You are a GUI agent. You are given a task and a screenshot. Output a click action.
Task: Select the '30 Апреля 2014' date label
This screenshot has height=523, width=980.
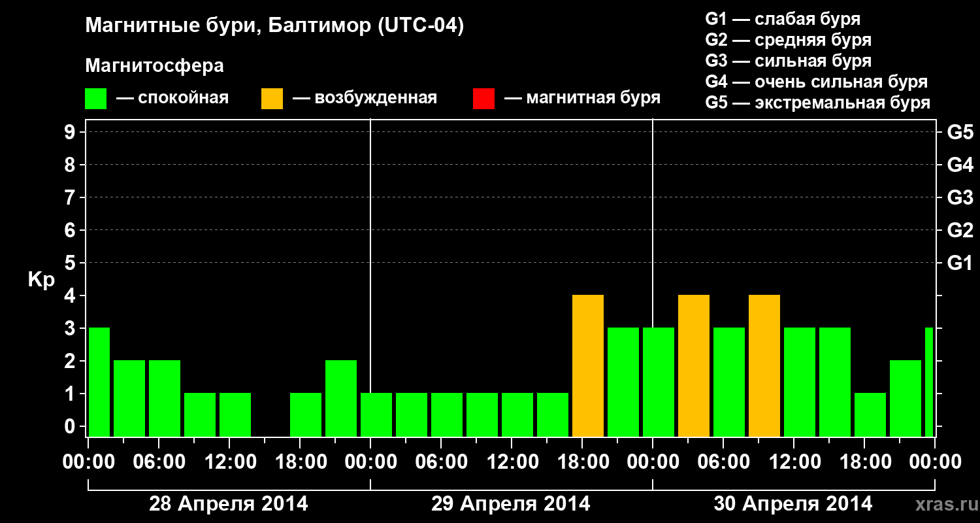click(x=793, y=504)
